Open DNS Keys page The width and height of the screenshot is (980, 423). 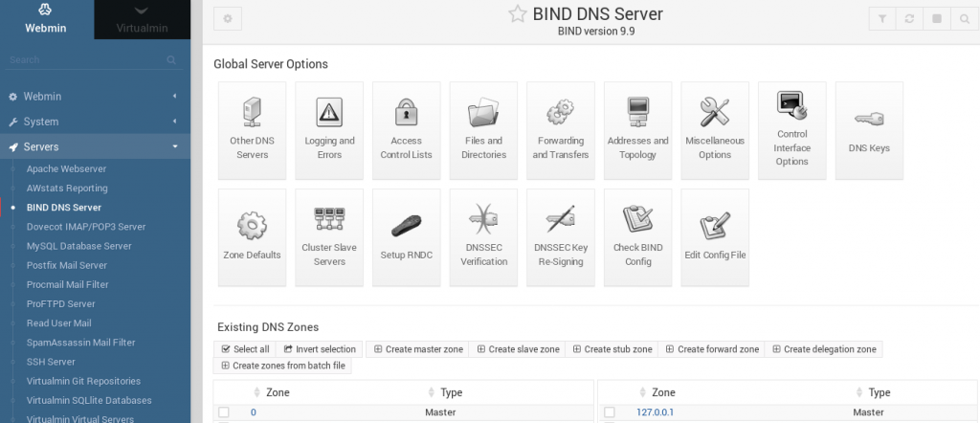[869, 130]
